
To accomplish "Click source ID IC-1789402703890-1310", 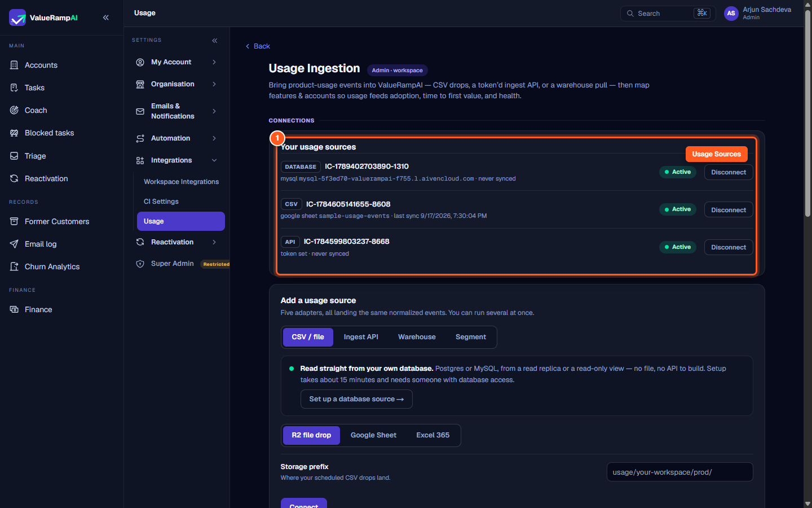I will click(367, 167).
